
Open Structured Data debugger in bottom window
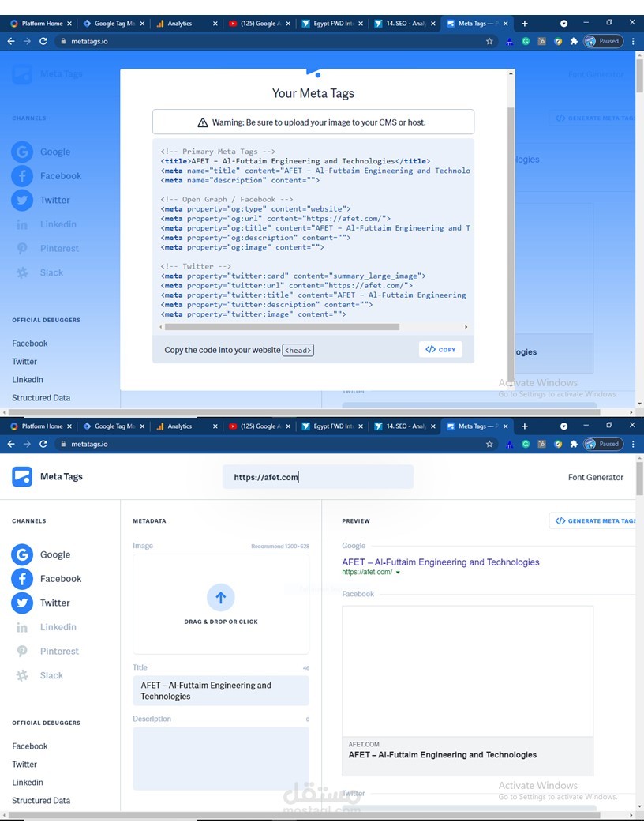(41, 801)
